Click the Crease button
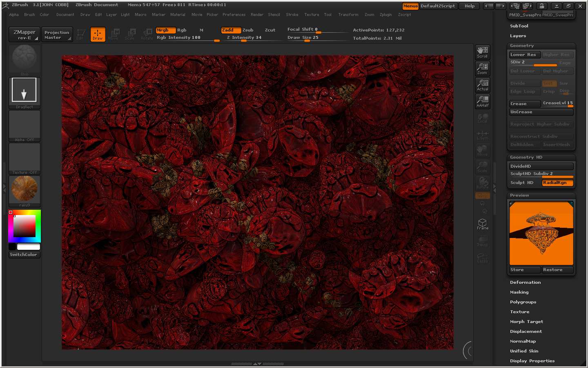This screenshot has width=588, height=368. pyautogui.click(x=525, y=104)
